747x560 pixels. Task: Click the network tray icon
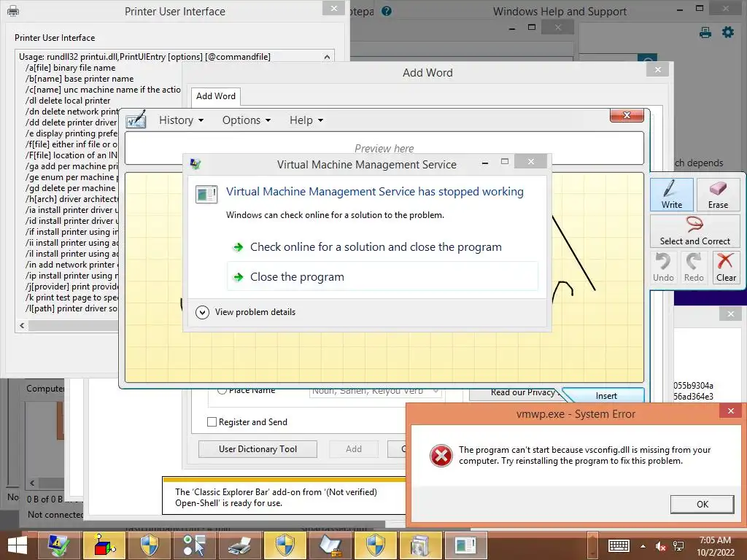[678, 546]
